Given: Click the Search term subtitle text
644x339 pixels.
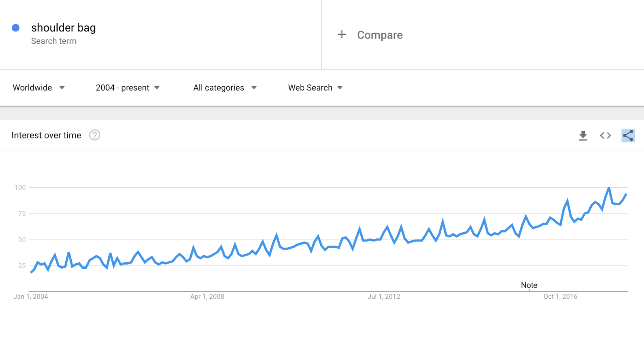Looking at the screenshot, I should tap(54, 41).
